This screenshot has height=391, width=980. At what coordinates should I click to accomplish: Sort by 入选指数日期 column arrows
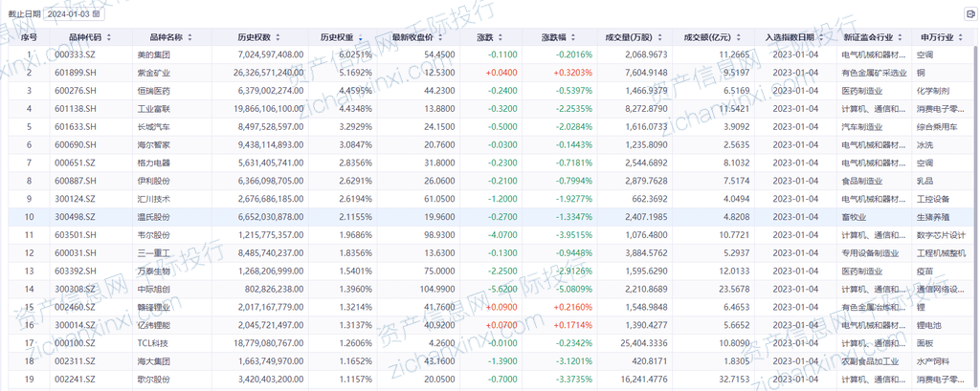[x=820, y=37]
